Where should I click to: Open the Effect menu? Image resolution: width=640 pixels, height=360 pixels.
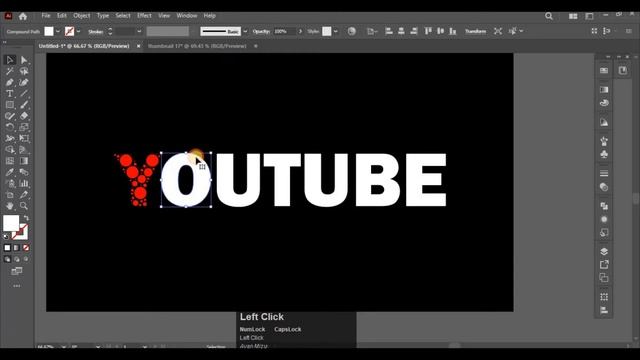[x=144, y=16]
